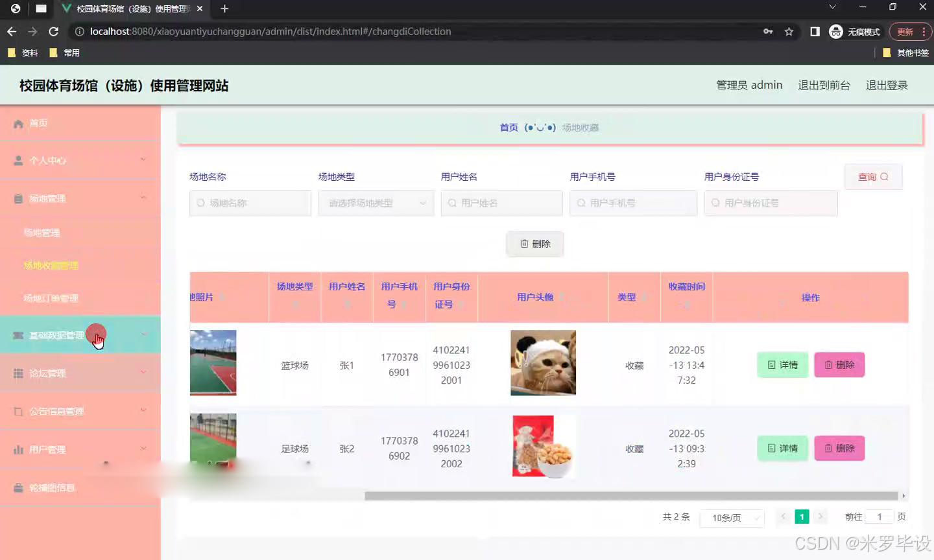
Task: Click the search icon inside 用户姓名 field
Action: [451, 203]
